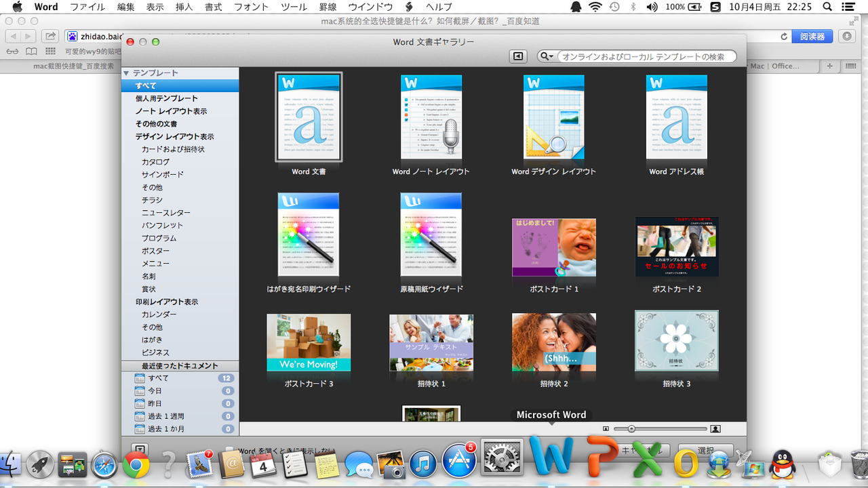The height and width of the screenshot is (488, 868).
Task: Select the Word 文書 blank document template
Action: point(309,117)
